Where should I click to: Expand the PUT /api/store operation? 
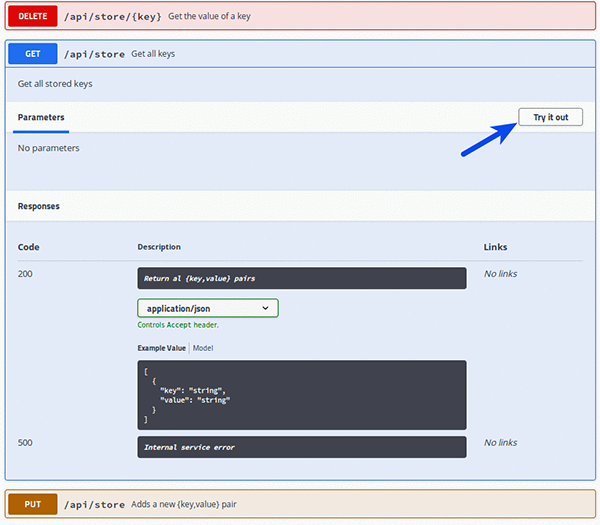pyautogui.click(x=300, y=504)
